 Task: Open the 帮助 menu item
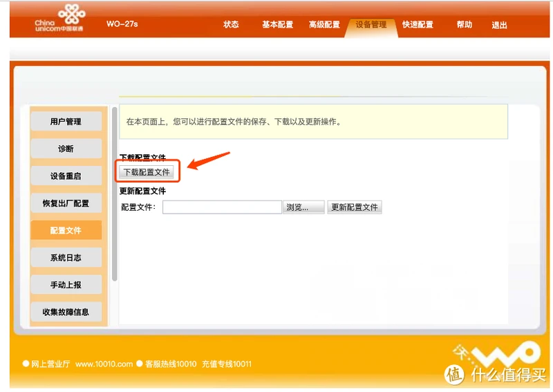click(465, 25)
